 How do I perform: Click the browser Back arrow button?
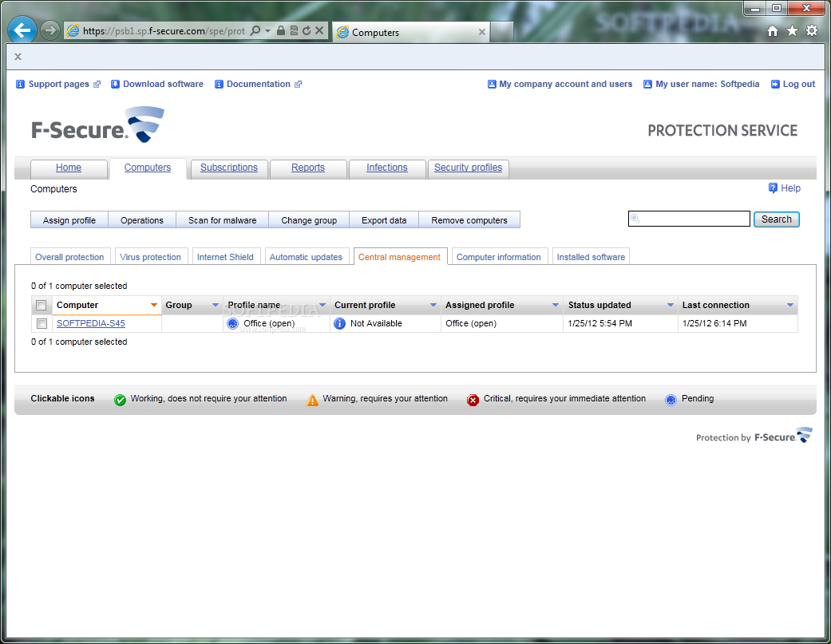(x=22, y=30)
